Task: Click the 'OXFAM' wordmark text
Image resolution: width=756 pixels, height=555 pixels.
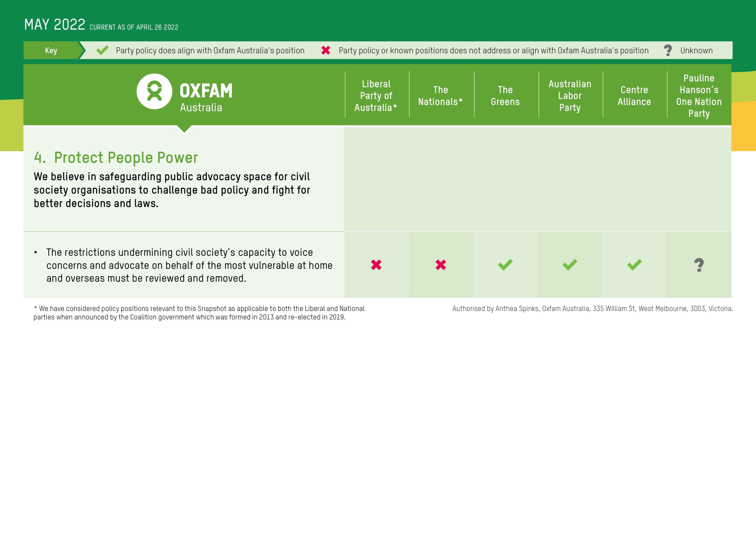Action: (x=206, y=91)
